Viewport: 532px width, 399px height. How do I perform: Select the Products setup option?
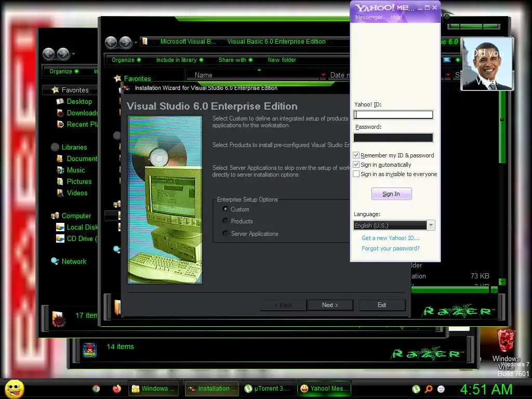pyautogui.click(x=225, y=221)
